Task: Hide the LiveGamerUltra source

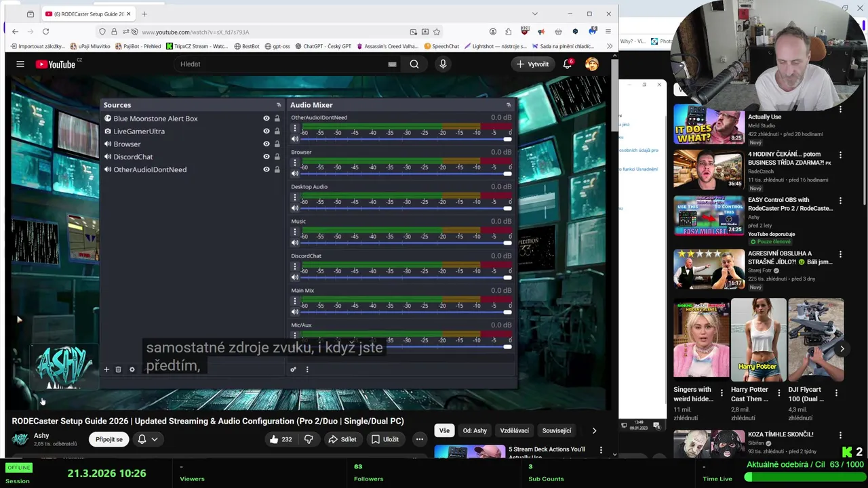Action: [267, 131]
